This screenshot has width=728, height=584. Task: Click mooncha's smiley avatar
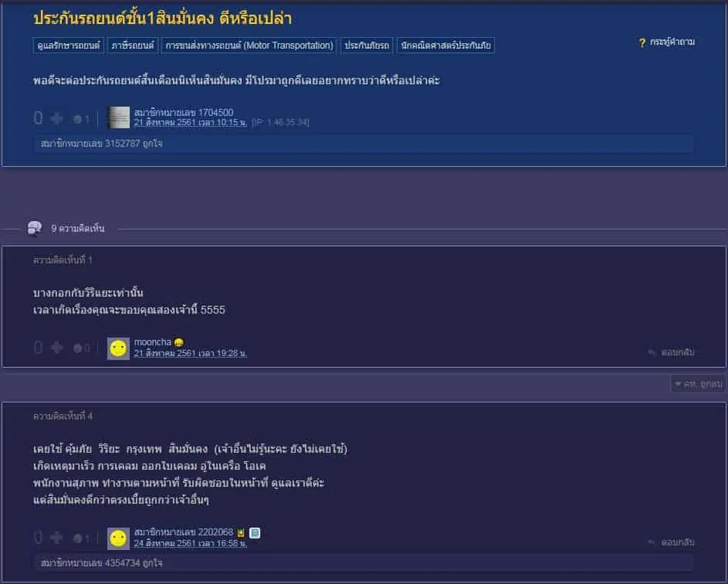tap(118, 348)
